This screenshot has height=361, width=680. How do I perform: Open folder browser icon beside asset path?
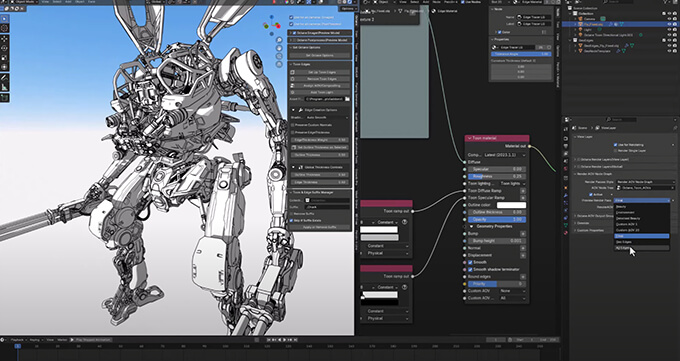pyautogui.click(x=347, y=99)
